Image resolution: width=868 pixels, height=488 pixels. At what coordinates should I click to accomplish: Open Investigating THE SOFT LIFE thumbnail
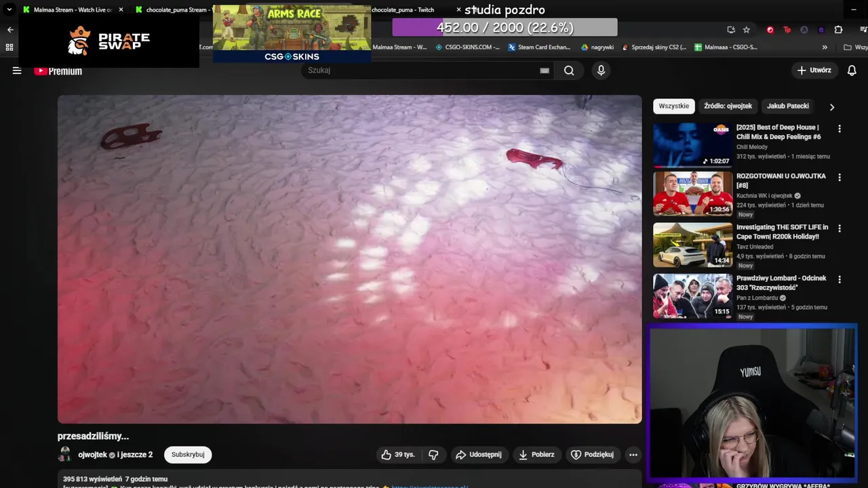(x=692, y=245)
